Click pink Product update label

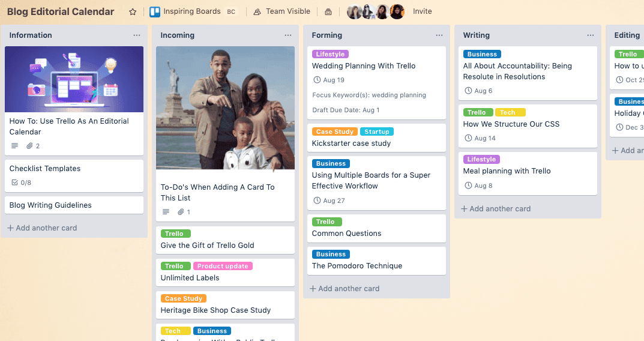223,266
